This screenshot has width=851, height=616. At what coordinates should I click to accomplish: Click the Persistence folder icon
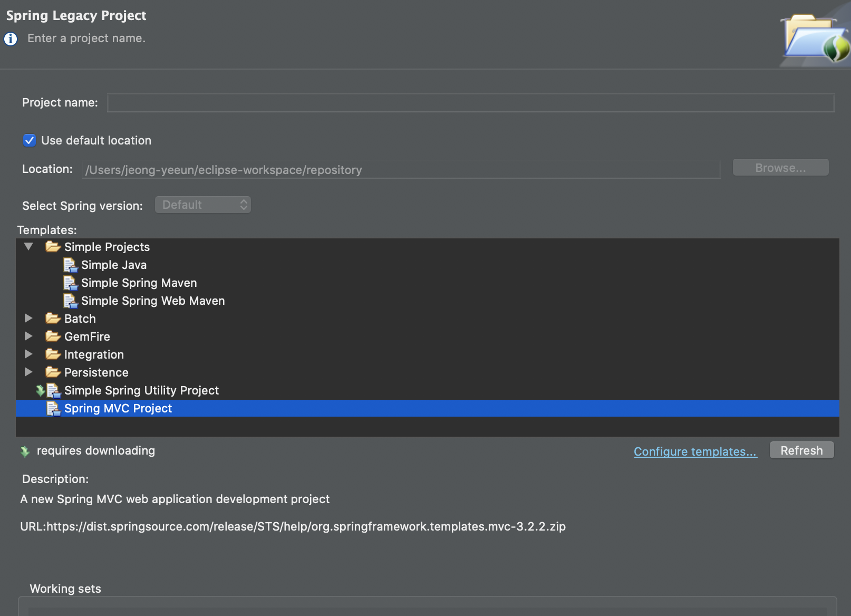point(53,372)
